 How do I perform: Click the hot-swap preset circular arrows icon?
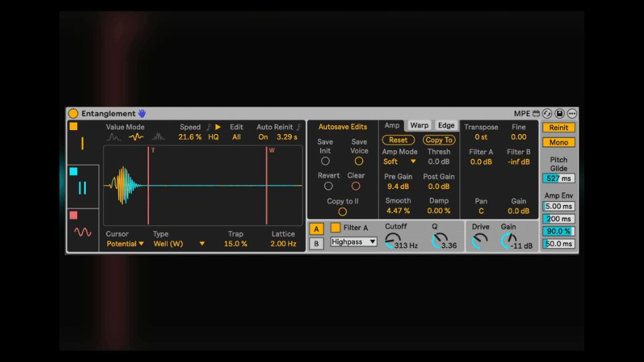pos(547,114)
